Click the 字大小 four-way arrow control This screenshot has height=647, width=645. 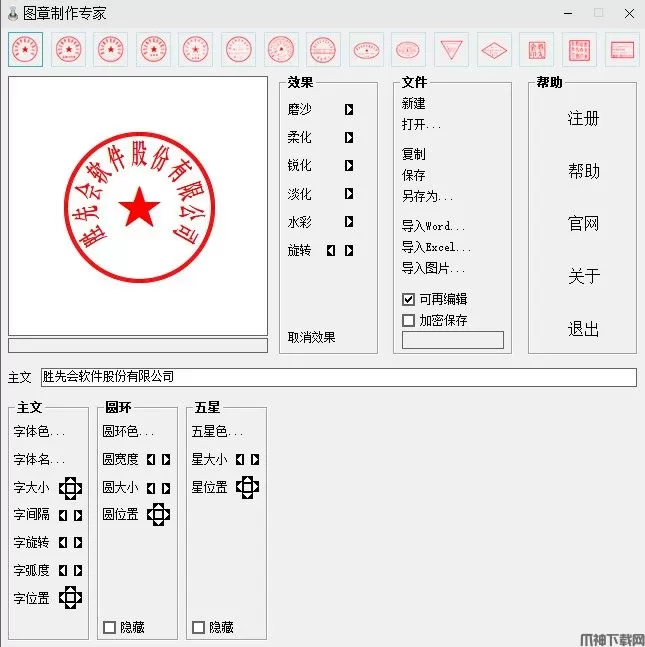71,488
